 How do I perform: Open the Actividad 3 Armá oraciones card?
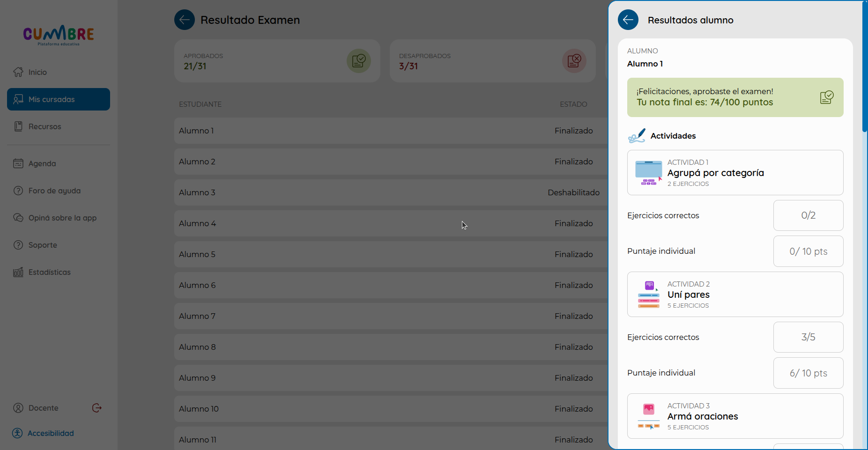pos(735,416)
